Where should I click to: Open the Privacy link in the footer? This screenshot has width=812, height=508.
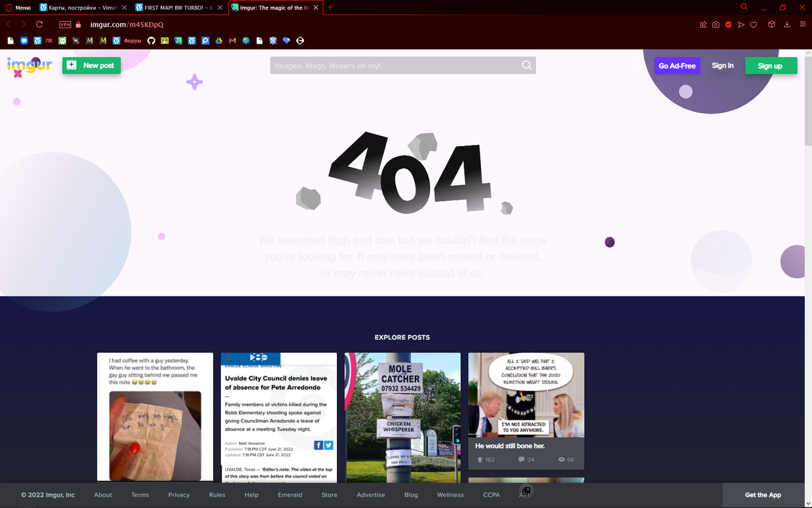tap(179, 495)
